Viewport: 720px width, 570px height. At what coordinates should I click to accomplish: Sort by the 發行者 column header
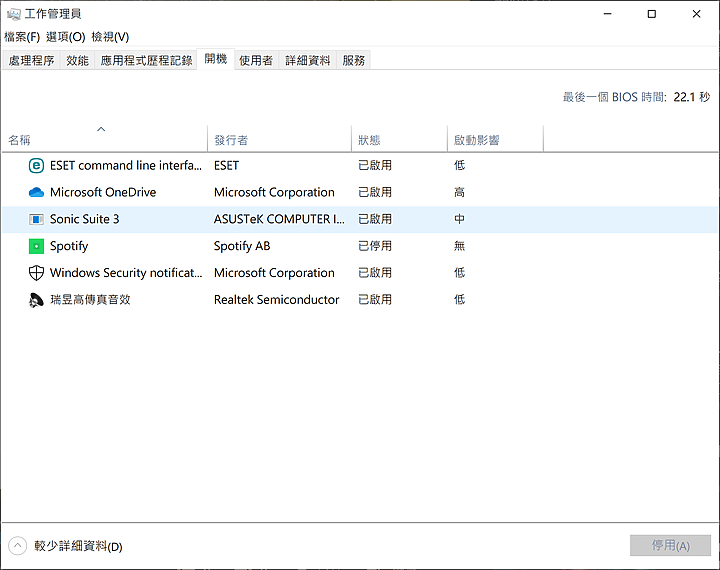279,139
